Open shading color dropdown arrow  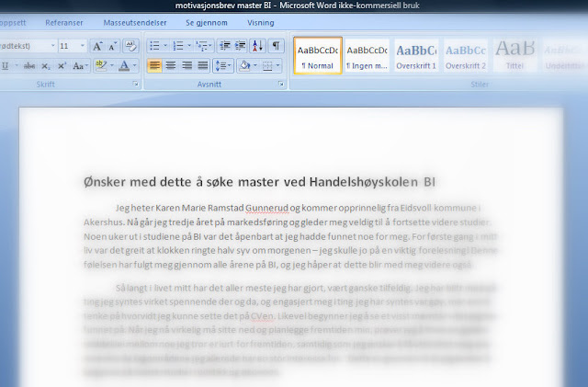[255, 66]
